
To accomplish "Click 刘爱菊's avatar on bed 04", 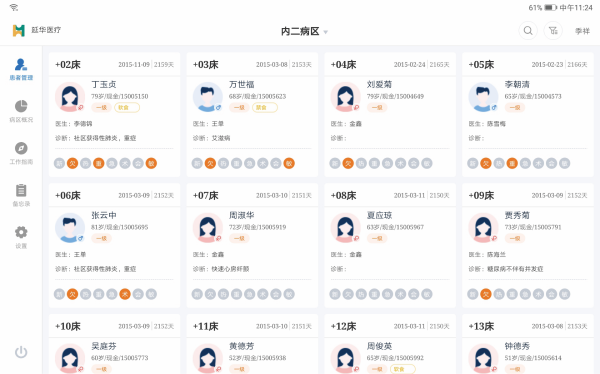I will coord(345,97).
